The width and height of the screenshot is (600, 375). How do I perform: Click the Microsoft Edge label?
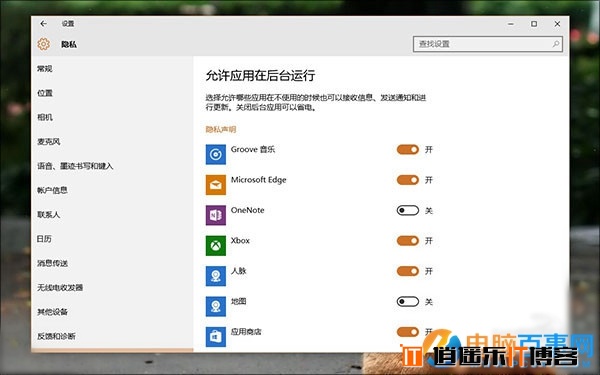(x=258, y=180)
